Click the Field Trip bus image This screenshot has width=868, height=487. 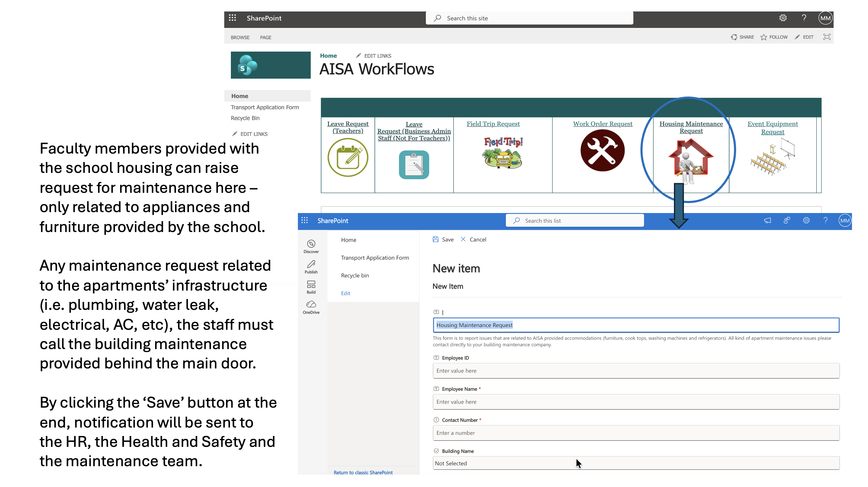click(x=503, y=153)
